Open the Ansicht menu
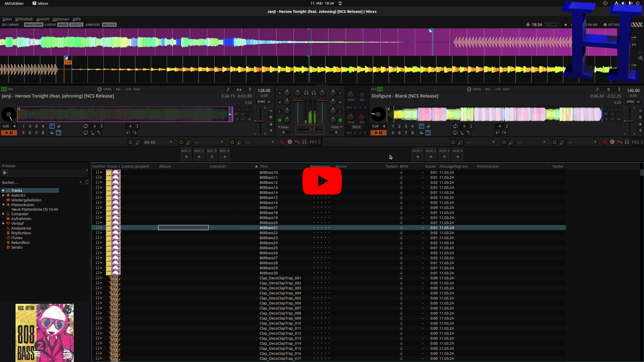 [43, 19]
